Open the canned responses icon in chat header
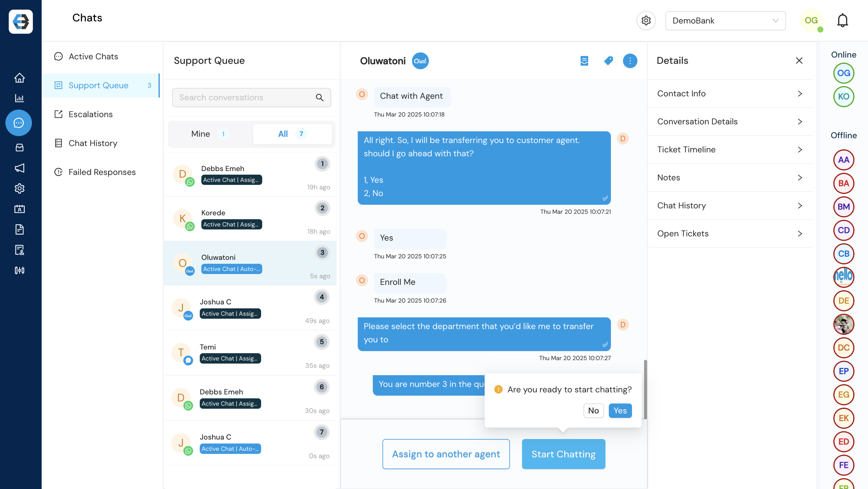 tap(584, 61)
